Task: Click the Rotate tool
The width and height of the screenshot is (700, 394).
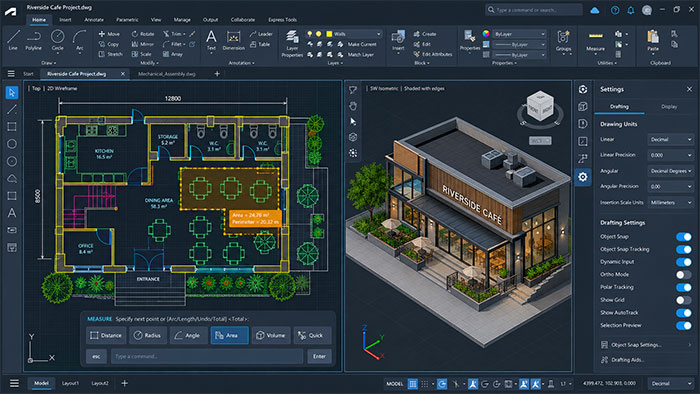Action: point(143,34)
